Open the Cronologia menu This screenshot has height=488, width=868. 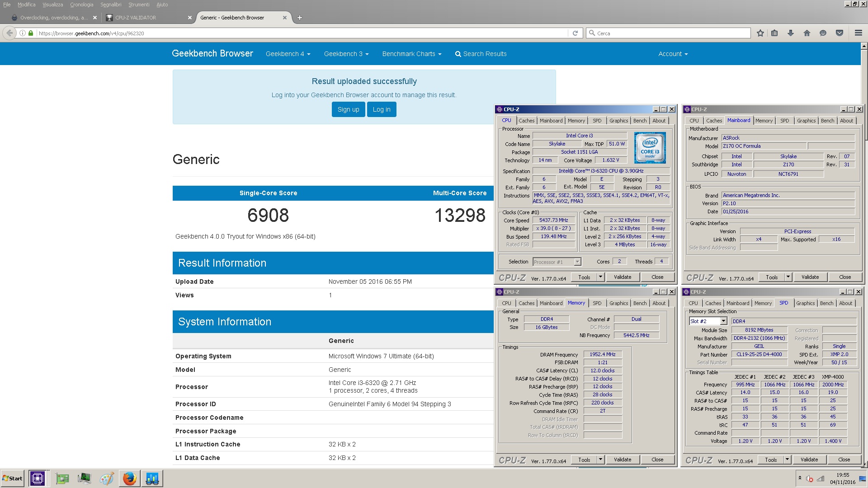click(x=82, y=5)
